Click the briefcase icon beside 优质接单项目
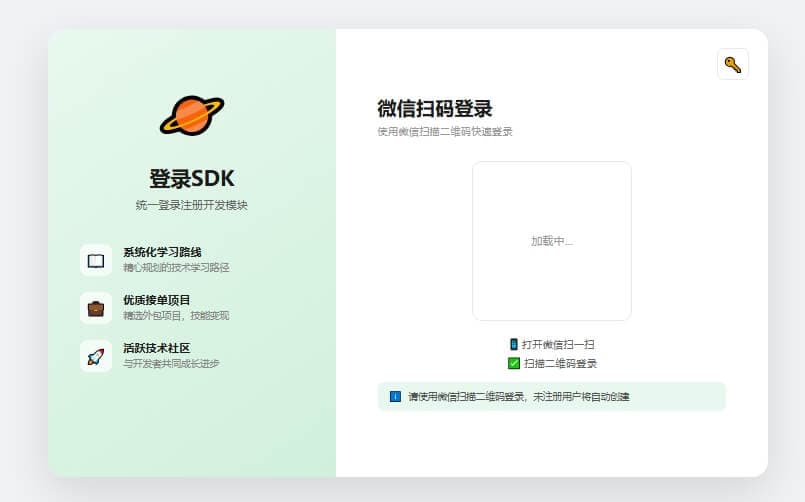The height and width of the screenshot is (502, 805). click(96, 308)
